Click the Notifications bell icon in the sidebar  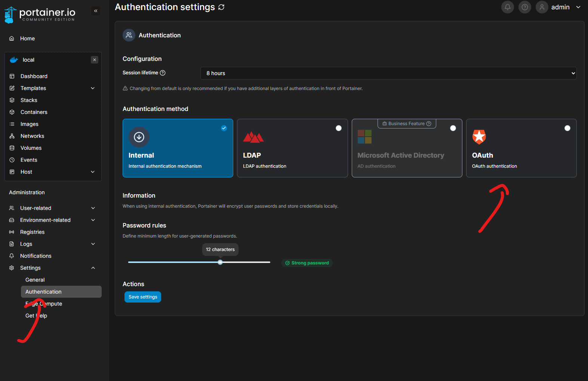pos(12,256)
